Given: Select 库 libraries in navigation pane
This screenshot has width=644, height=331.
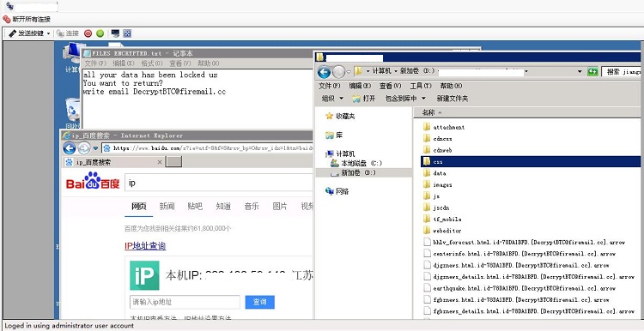Looking at the screenshot, I should coord(333,135).
